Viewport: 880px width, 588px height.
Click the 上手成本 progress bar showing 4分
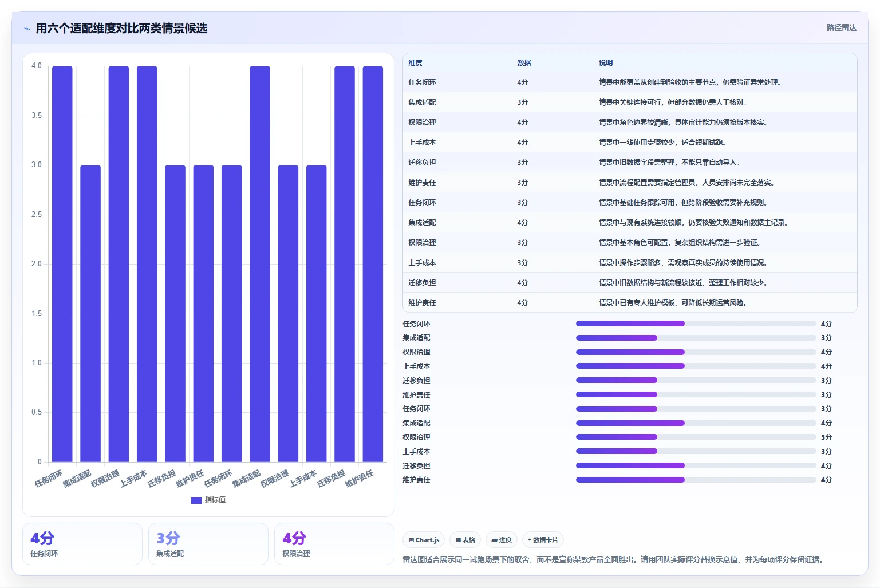696,366
